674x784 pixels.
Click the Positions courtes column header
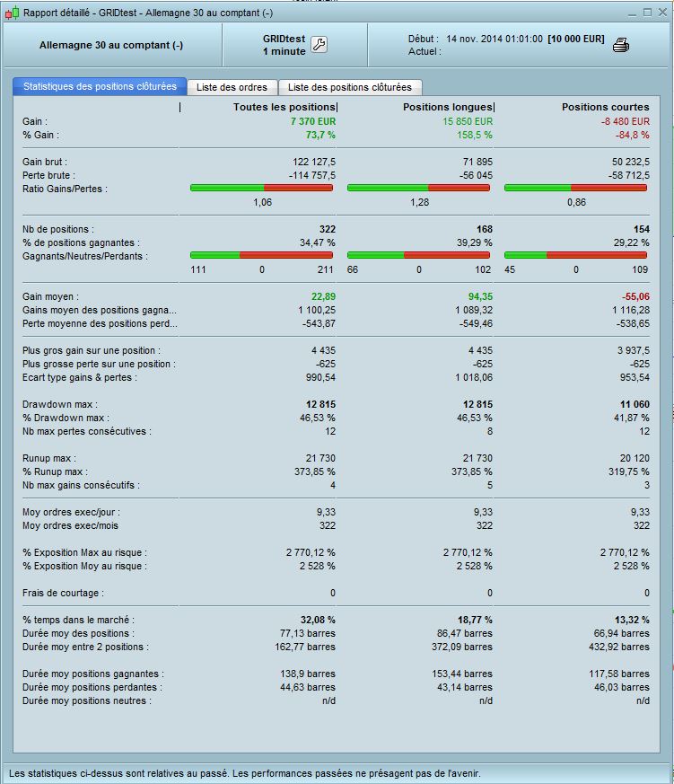tap(605, 107)
